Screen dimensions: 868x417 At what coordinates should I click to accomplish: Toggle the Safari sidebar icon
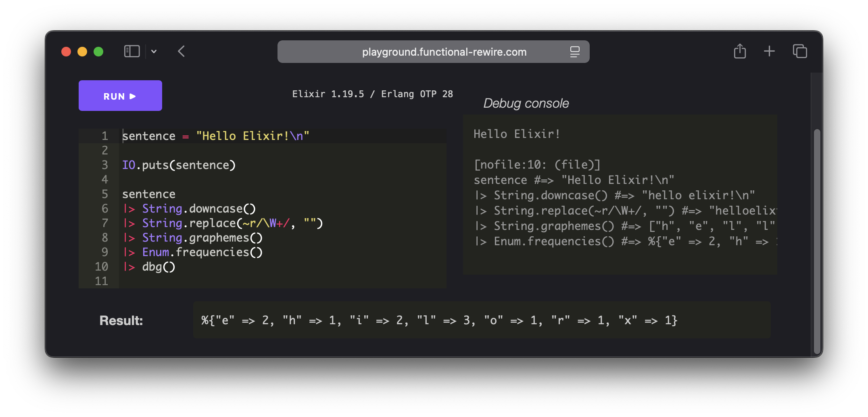tap(132, 52)
